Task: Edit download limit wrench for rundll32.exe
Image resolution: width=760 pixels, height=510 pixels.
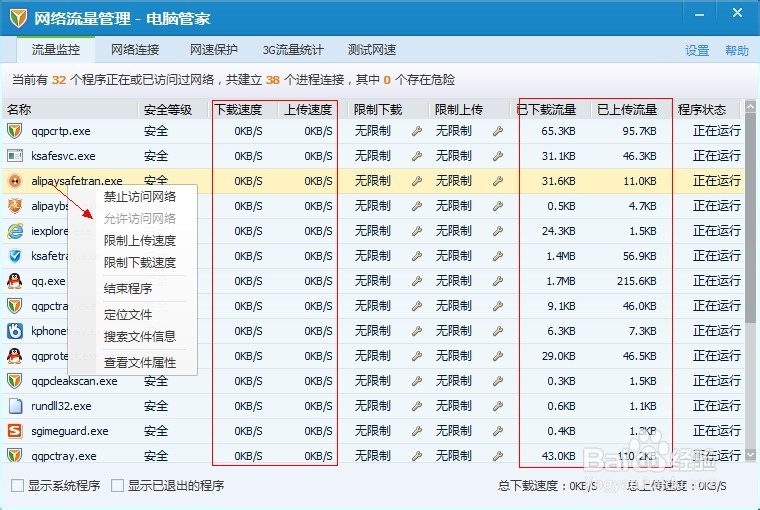Action: (x=417, y=406)
